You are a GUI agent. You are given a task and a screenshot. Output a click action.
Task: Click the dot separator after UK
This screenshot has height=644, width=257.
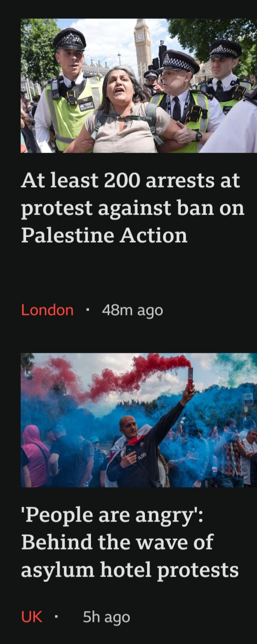56,616
